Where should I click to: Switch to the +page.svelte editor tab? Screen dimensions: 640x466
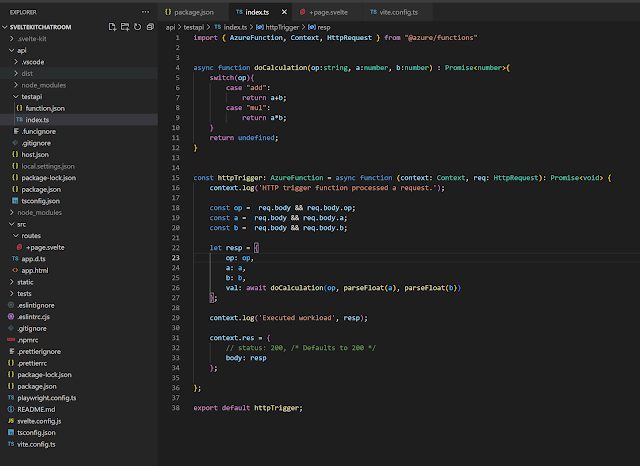coord(328,12)
